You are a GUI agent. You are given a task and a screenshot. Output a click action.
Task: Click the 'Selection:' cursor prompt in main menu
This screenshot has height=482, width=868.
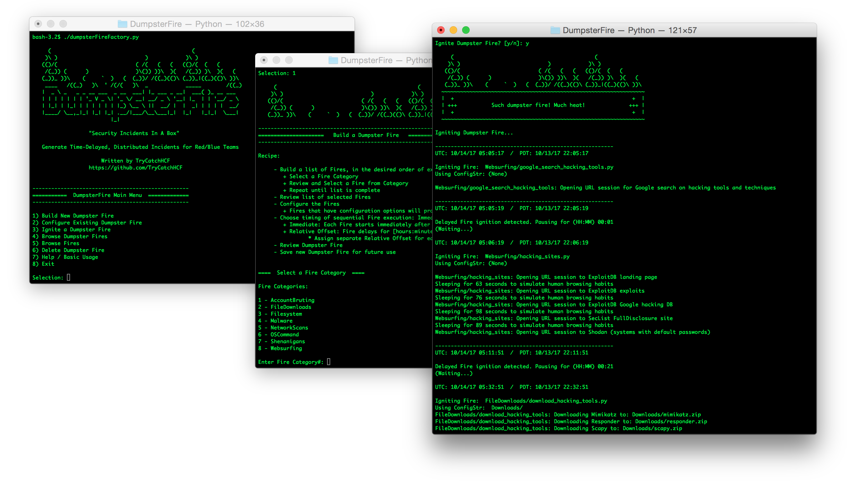click(x=68, y=277)
